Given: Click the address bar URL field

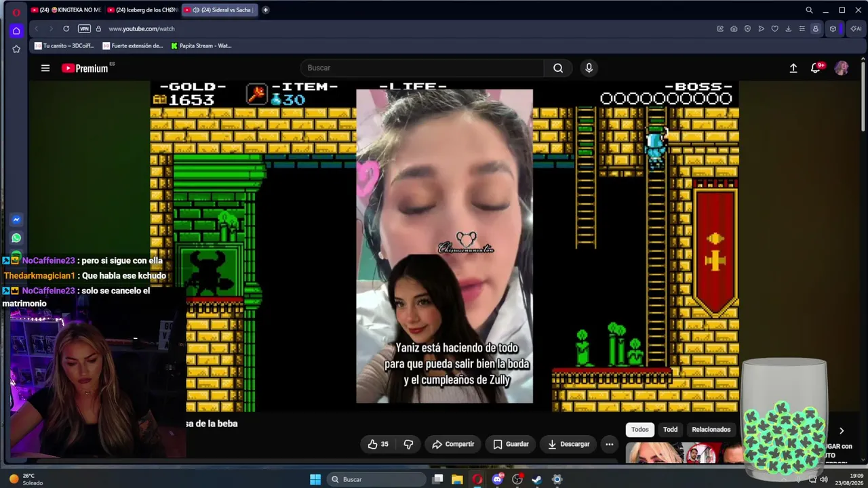Looking at the screenshot, I should (x=407, y=28).
